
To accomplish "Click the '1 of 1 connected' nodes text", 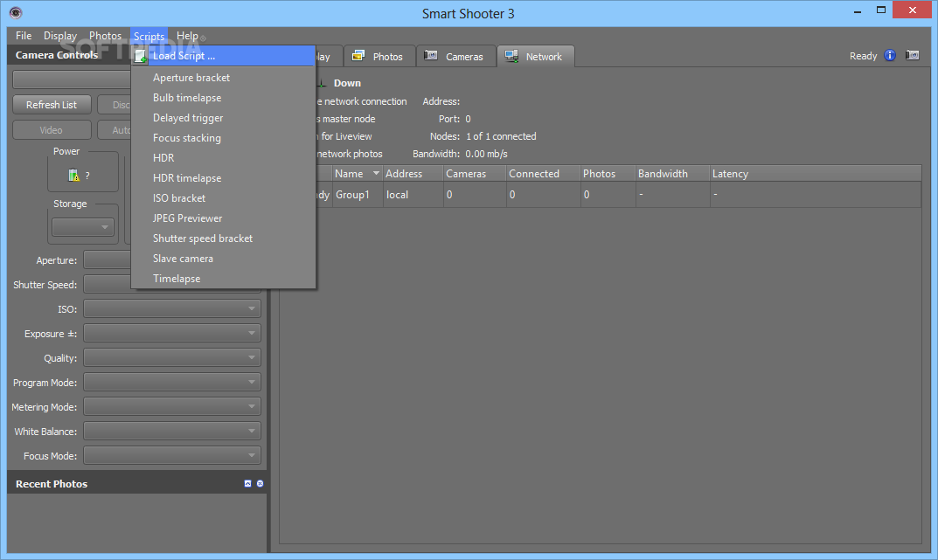I will pos(501,136).
